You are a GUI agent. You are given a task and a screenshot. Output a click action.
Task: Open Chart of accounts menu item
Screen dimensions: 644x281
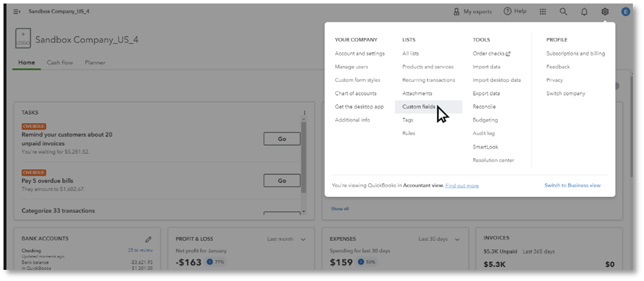pyautogui.click(x=356, y=94)
